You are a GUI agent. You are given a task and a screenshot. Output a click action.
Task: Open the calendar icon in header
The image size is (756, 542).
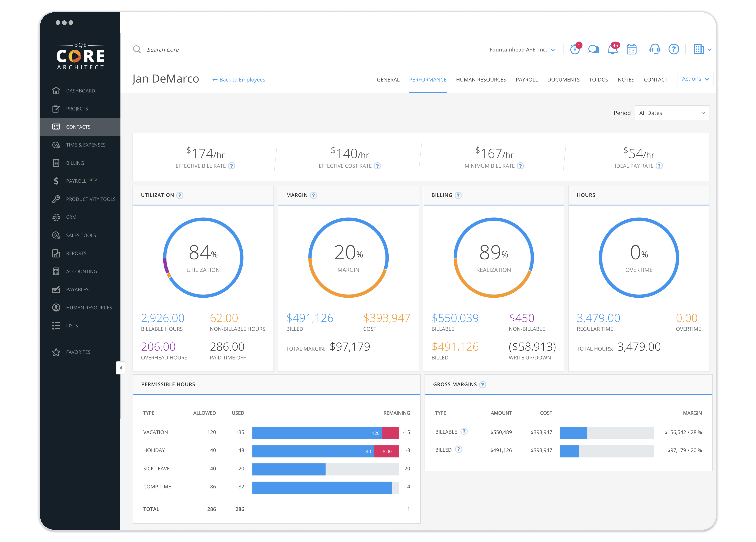[x=631, y=49]
